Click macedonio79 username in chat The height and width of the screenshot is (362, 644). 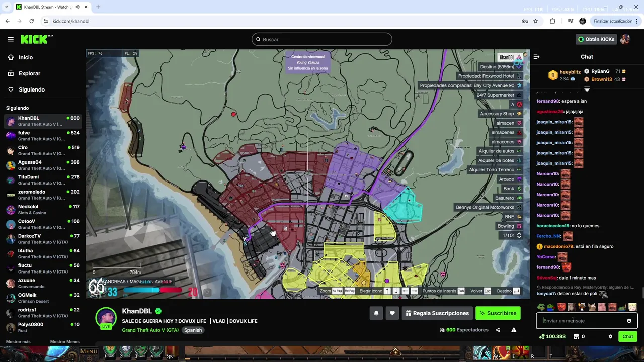pos(558,246)
